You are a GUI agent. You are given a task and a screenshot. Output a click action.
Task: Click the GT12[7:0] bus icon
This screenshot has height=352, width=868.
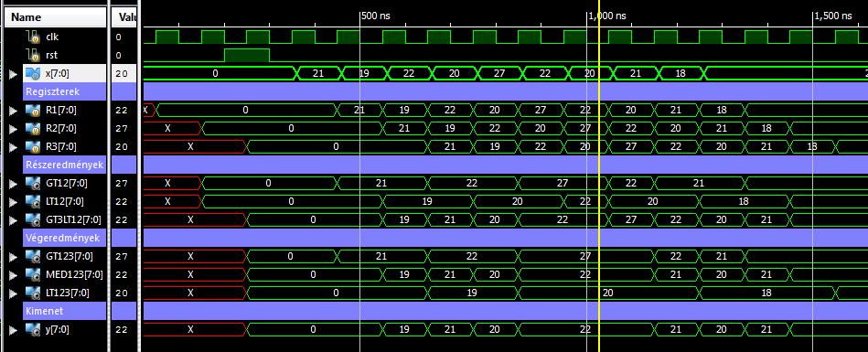pyautogui.click(x=33, y=183)
